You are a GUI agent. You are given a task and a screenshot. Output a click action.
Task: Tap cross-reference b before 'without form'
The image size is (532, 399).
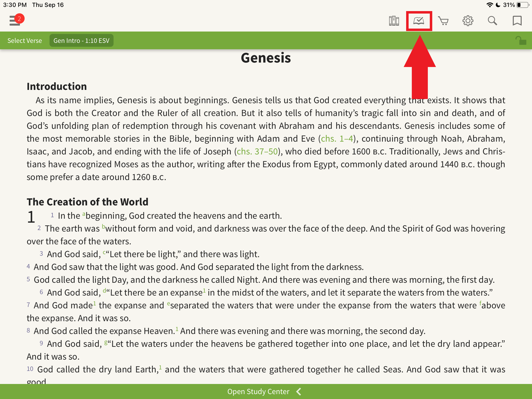[103, 227]
